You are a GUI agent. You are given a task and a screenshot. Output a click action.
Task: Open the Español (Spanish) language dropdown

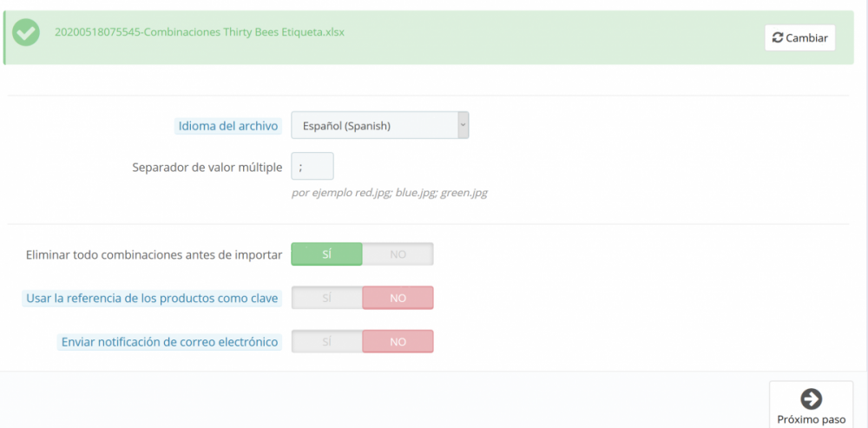pyautogui.click(x=373, y=126)
